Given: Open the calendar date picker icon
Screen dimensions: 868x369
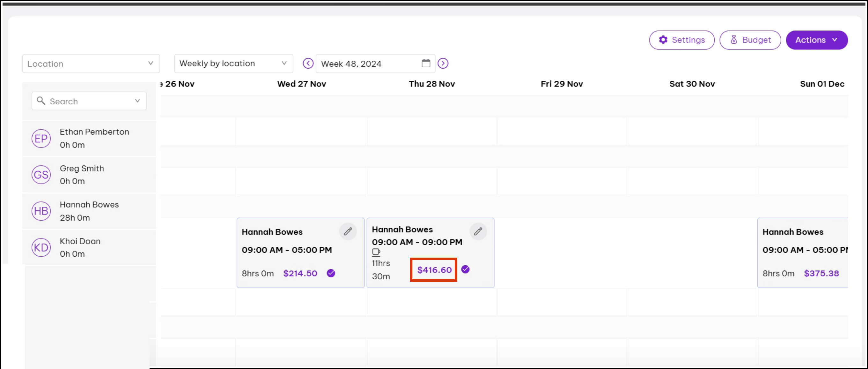Looking at the screenshot, I should coord(426,63).
